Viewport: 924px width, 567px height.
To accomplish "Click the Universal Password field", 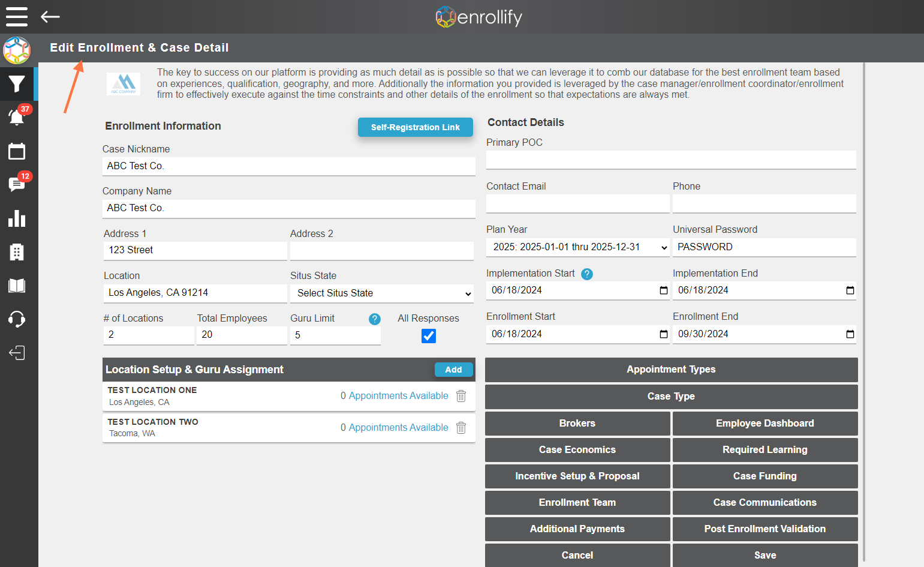I will point(765,247).
